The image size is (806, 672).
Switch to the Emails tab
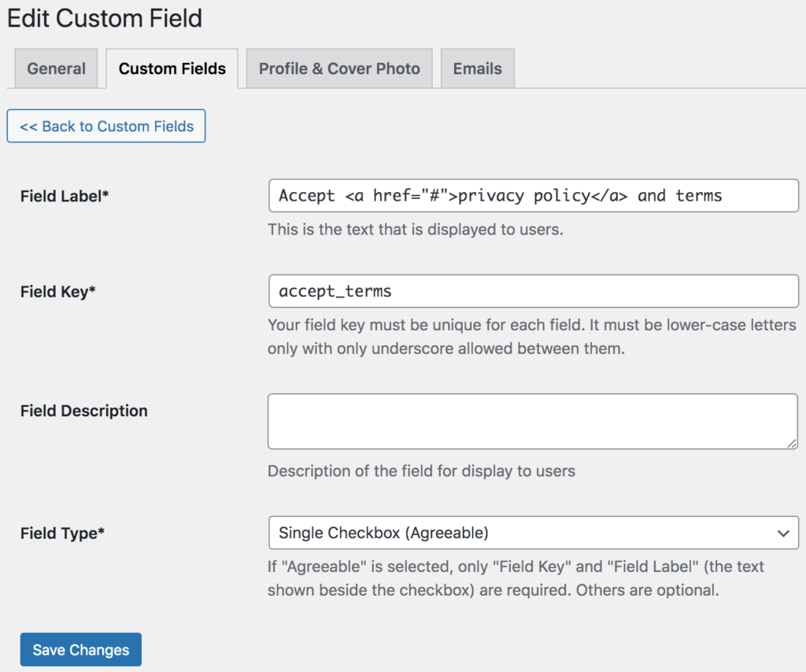(478, 68)
